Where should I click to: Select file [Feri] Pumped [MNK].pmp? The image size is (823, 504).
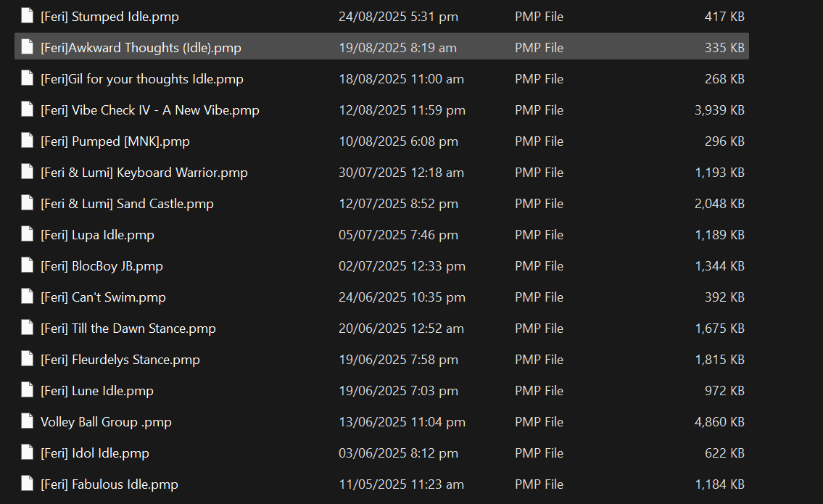pos(115,141)
